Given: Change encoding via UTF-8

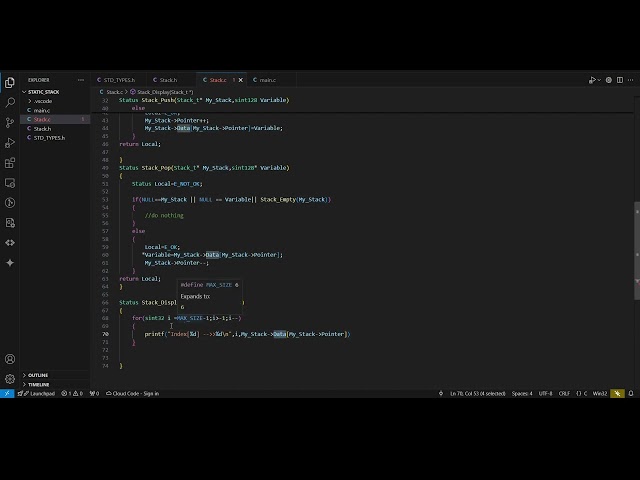Looking at the screenshot, I should tap(545, 393).
